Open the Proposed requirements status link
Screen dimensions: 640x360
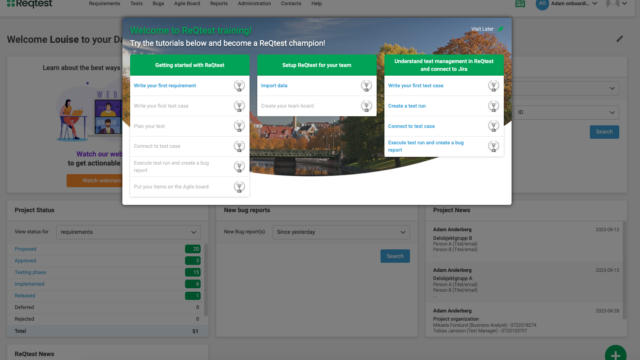(x=25, y=249)
